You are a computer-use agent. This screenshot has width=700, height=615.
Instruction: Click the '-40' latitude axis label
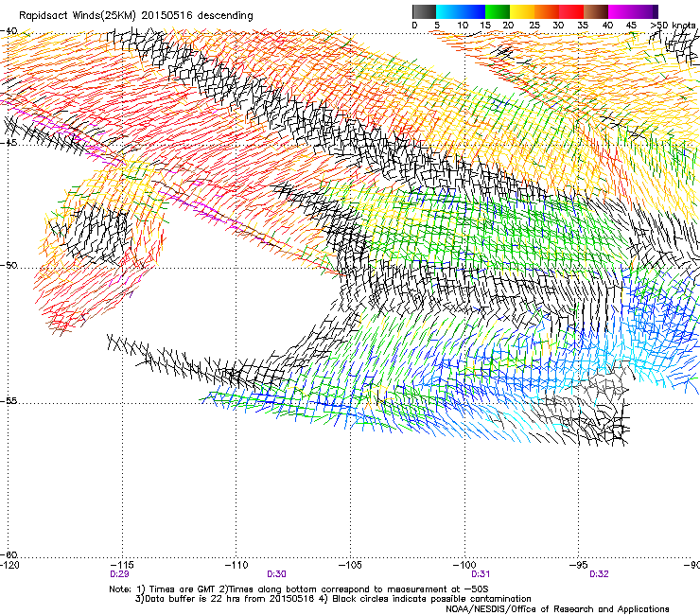tap(9, 31)
